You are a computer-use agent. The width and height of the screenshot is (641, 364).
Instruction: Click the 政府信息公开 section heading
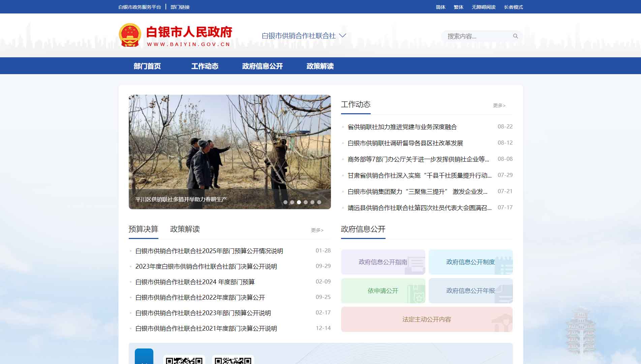pyautogui.click(x=363, y=229)
